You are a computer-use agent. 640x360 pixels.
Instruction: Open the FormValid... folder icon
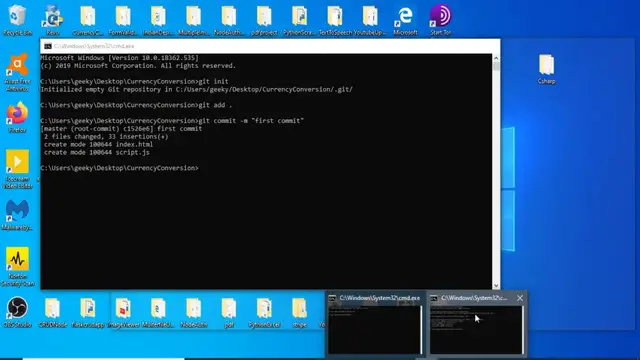(123, 20)
